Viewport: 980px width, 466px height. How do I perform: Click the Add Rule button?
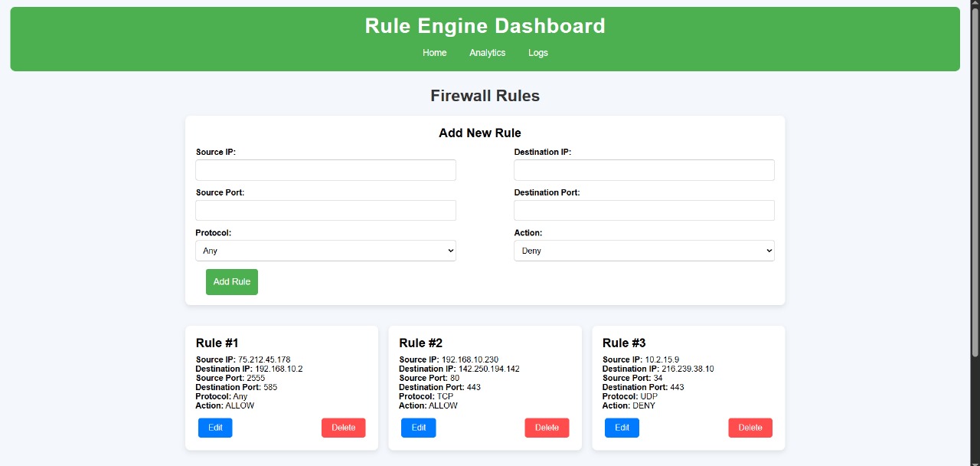click(231, 281)
